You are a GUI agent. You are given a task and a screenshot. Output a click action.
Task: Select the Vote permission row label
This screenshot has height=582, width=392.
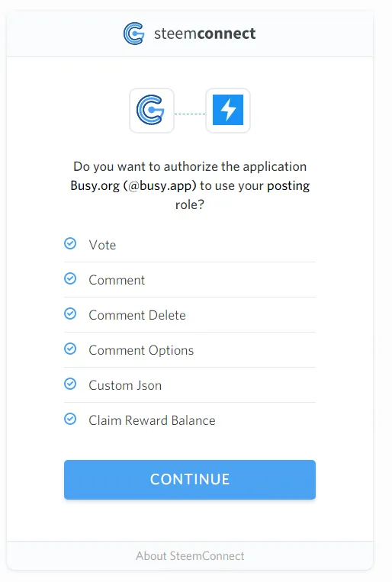pos(102,245)
